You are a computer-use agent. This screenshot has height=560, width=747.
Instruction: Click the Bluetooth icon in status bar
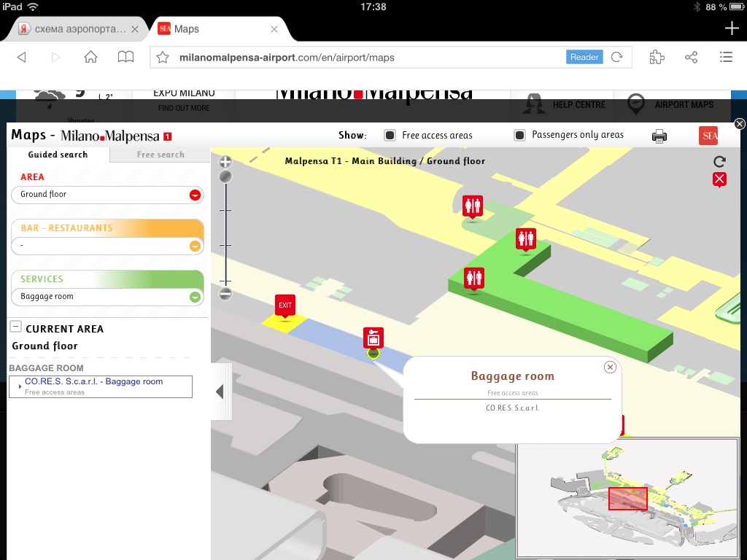click(x=697, y=7)
